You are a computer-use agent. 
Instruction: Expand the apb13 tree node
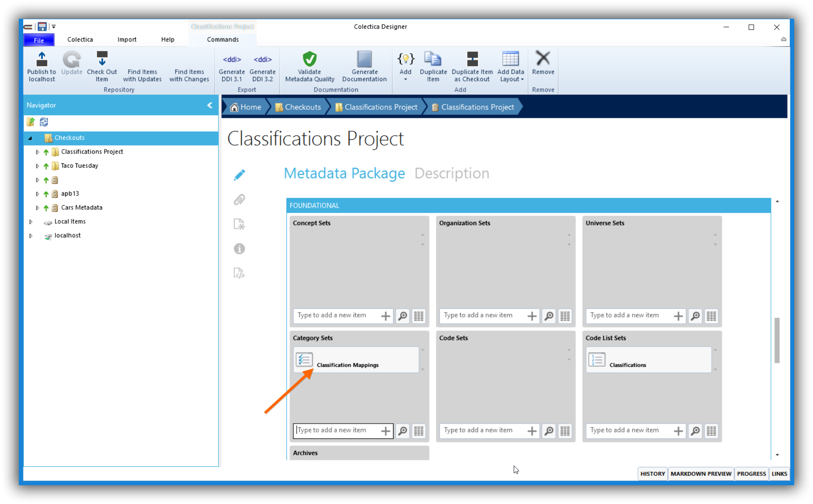point(37,194)
